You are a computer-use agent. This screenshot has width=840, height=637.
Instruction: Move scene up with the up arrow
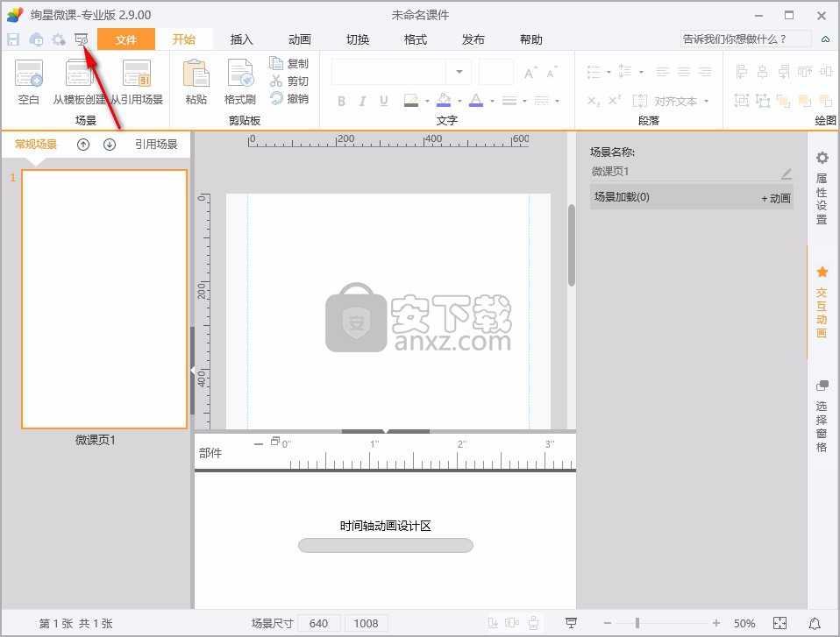click(x=83, y=145)
